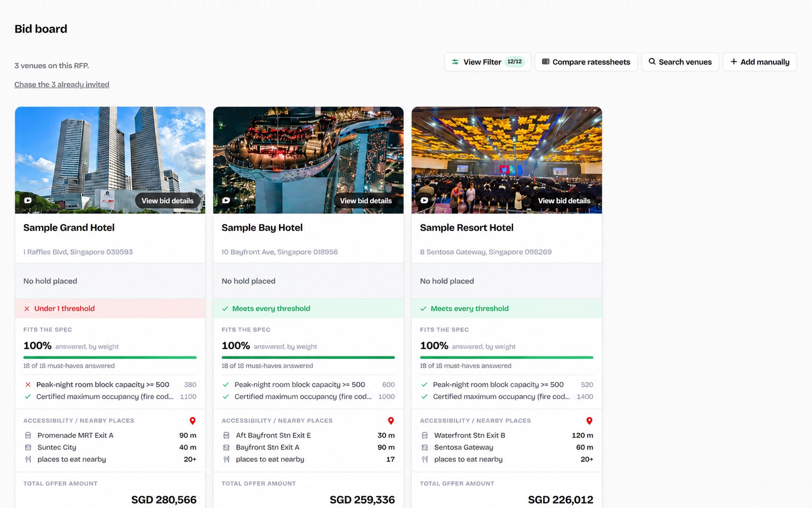Click the green check beside Grand Hotel certified occupancy
812x508 pixels.
(x=28, y=397)
